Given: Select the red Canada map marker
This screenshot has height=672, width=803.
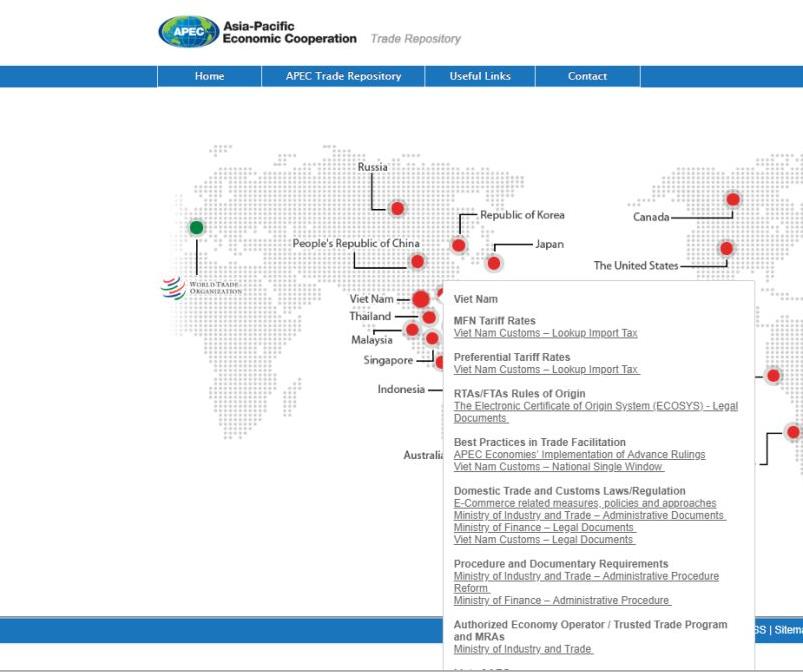Looking at the screenshot, I should [733, 199].
